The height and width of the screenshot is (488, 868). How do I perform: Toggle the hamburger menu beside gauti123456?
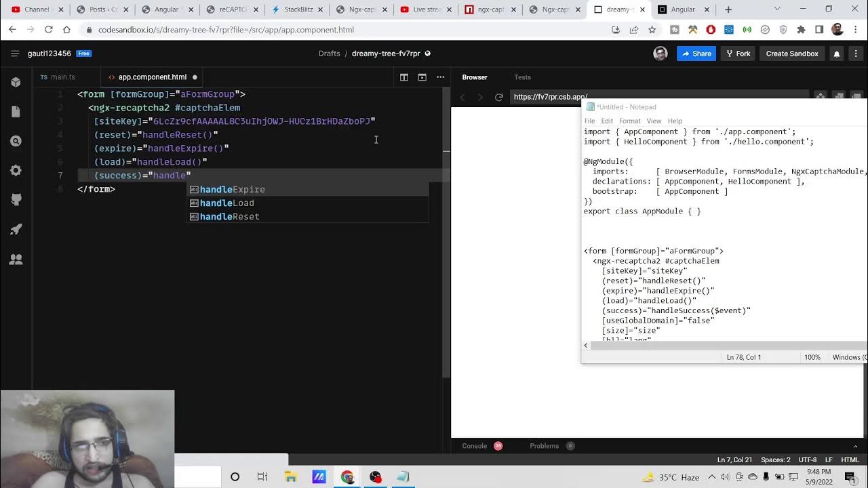click(x=14, y=54)
